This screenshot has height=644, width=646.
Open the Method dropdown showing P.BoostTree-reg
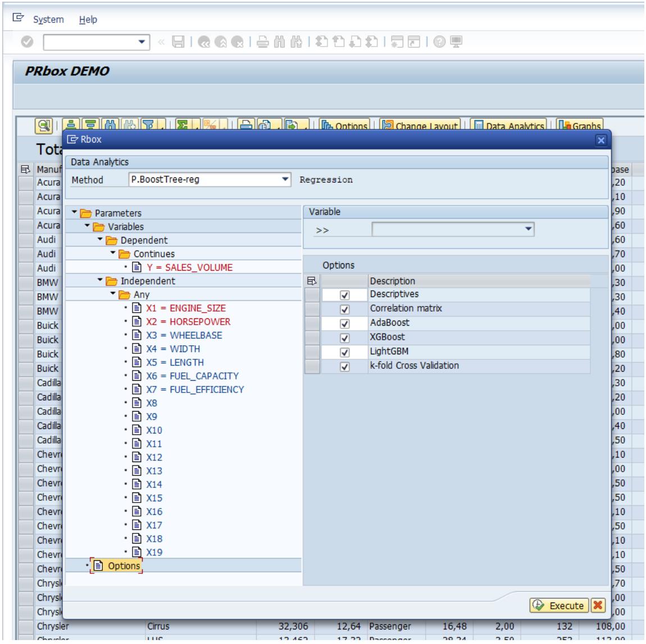(285, 180)
